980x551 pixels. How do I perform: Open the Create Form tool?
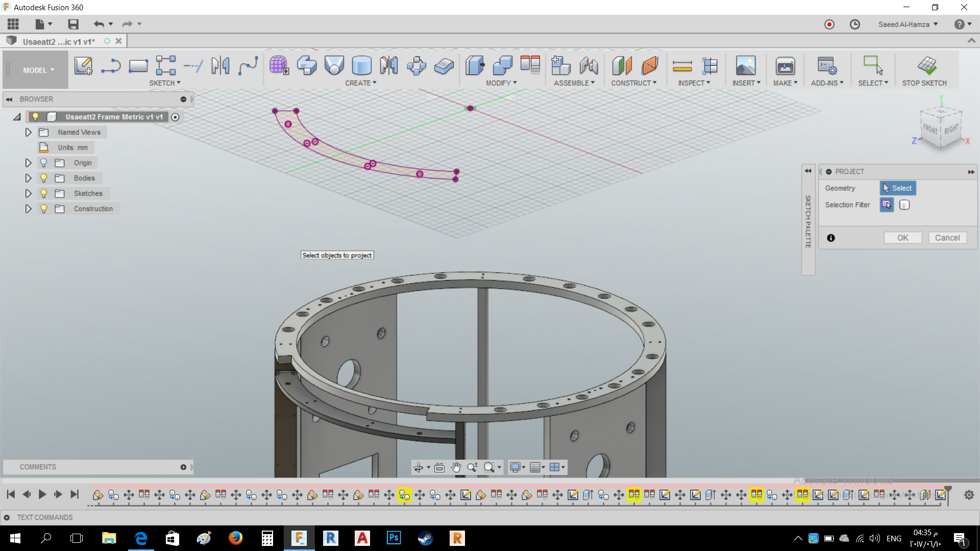point(279,65)
